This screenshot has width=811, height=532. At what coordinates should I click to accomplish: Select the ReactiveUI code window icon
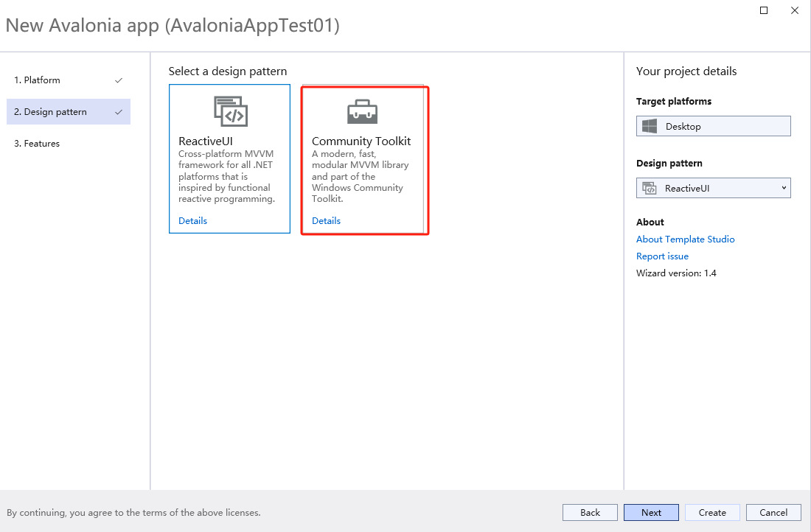231,111
